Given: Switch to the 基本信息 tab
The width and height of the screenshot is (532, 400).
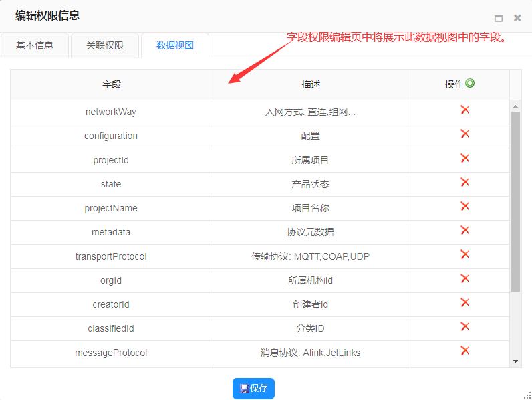Looking at the screenshot, I should click(35, 46).
